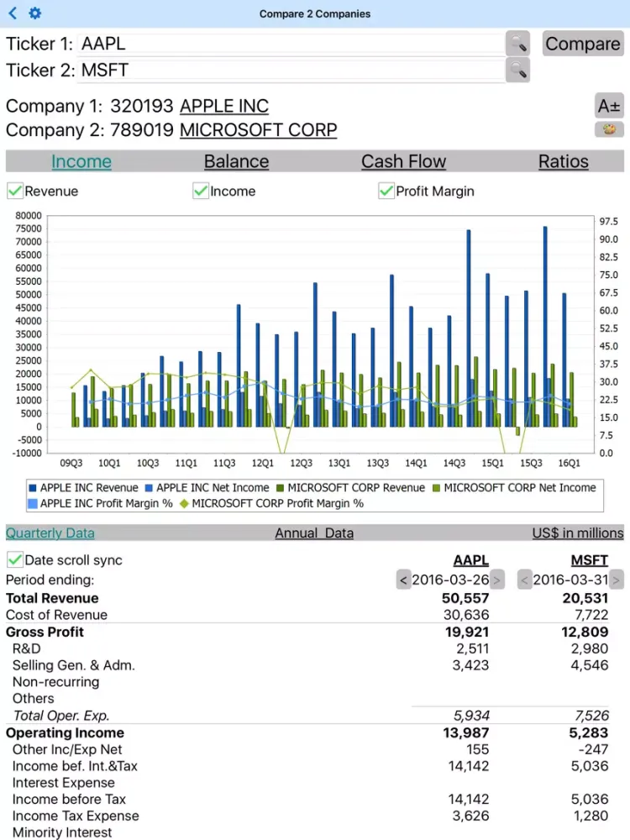The width and height of the screenshot is (630, 840).
Task: Click the Total Oper. Exp. row label
Action: click(x=61, y=715)
